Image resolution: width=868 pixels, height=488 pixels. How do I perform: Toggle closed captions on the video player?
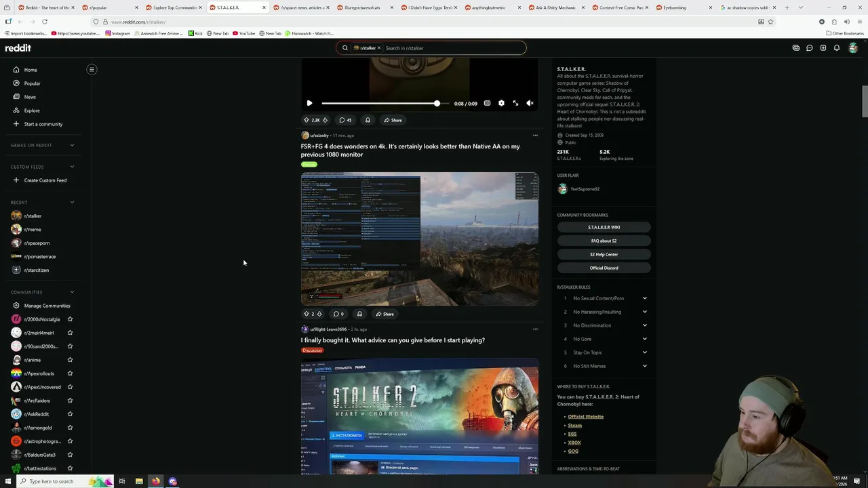(487, 103)
